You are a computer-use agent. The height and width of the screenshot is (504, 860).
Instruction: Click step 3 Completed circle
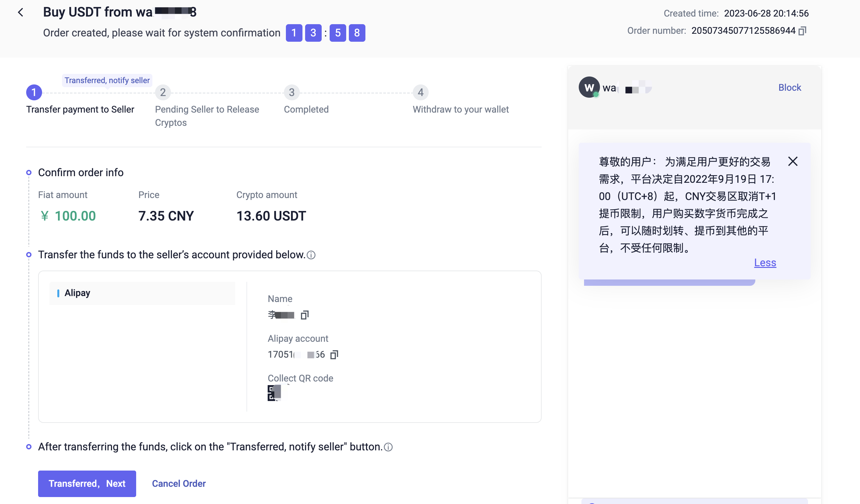(292, 92)
